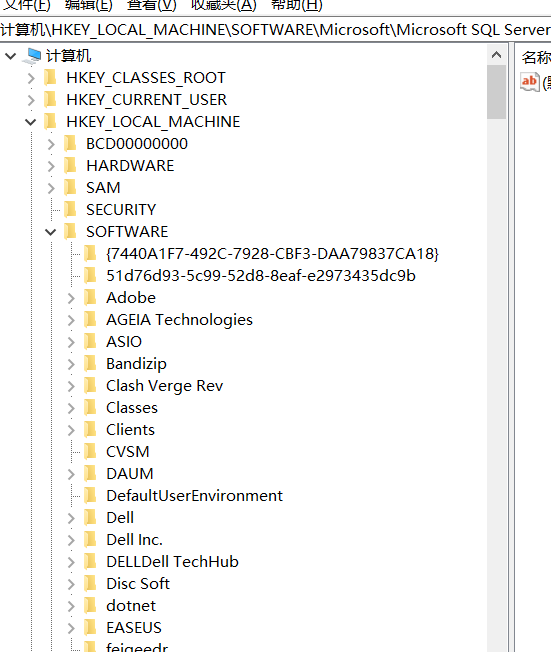Click the tree vertical scrollbar thumb

pyautogui.click(x=496, y=92)
